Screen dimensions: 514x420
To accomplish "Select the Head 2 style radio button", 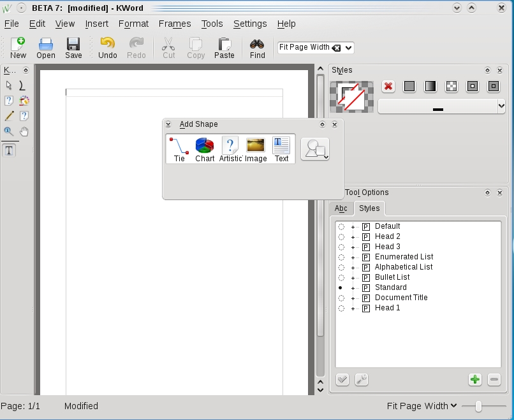I will 341,236.
